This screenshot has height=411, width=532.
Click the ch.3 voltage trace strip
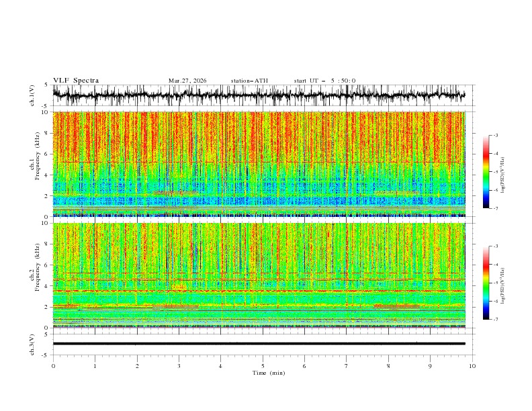pyautogui.click(x=263, y=345)
